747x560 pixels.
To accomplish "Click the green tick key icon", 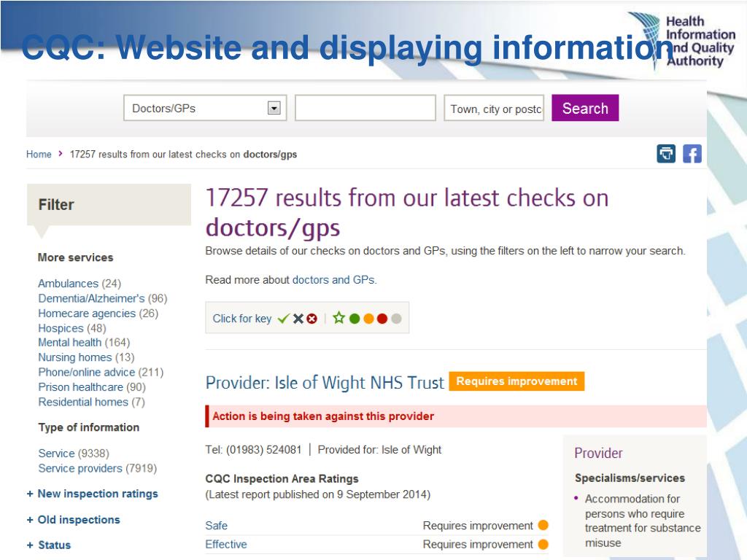I will [284, 319].
